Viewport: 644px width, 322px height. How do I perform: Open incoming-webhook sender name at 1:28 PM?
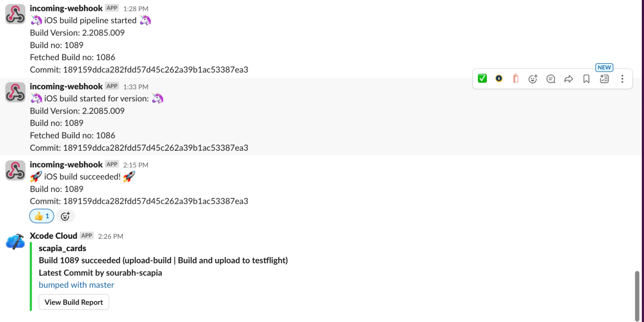pos(66,8)
